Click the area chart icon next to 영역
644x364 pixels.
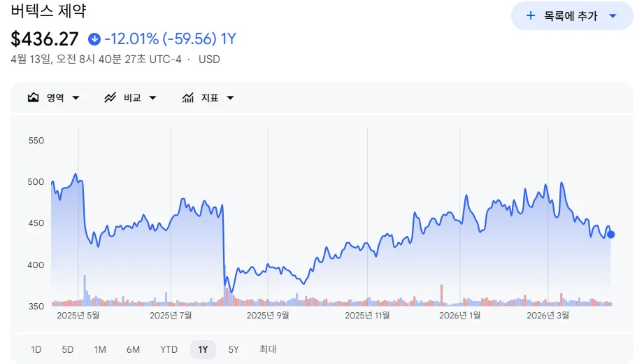click(34, 97)
